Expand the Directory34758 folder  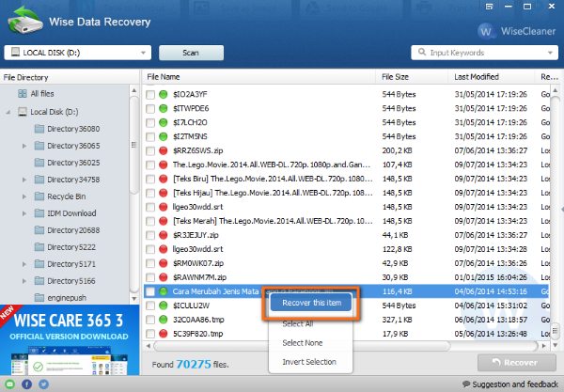click(24, 180)
